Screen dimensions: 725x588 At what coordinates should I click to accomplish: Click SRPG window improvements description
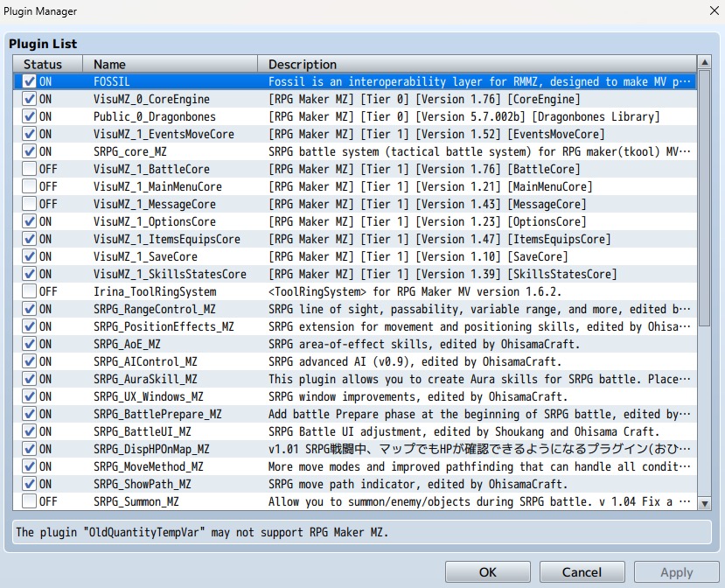(x=418, y=397)
